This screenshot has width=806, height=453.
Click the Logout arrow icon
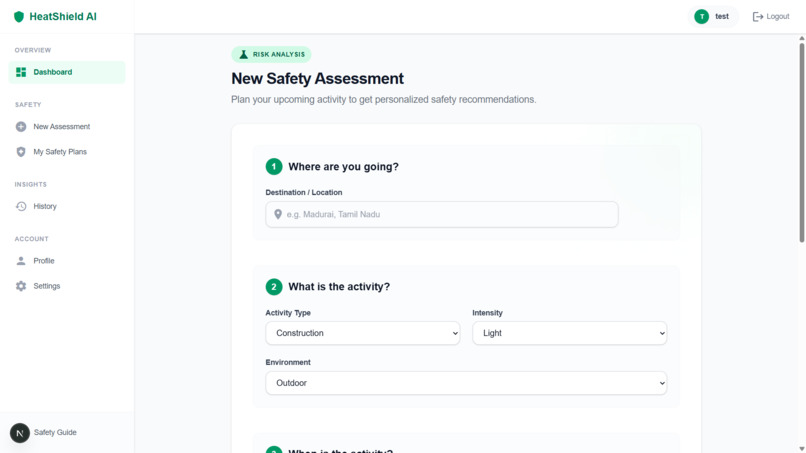pyautogui.click(x=758, y=16)
